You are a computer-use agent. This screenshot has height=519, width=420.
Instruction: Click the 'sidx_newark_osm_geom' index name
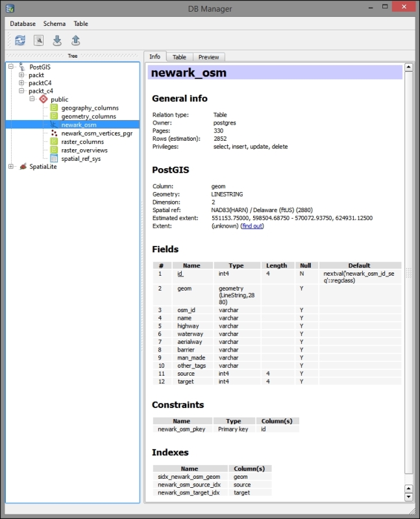click(189, 477)
